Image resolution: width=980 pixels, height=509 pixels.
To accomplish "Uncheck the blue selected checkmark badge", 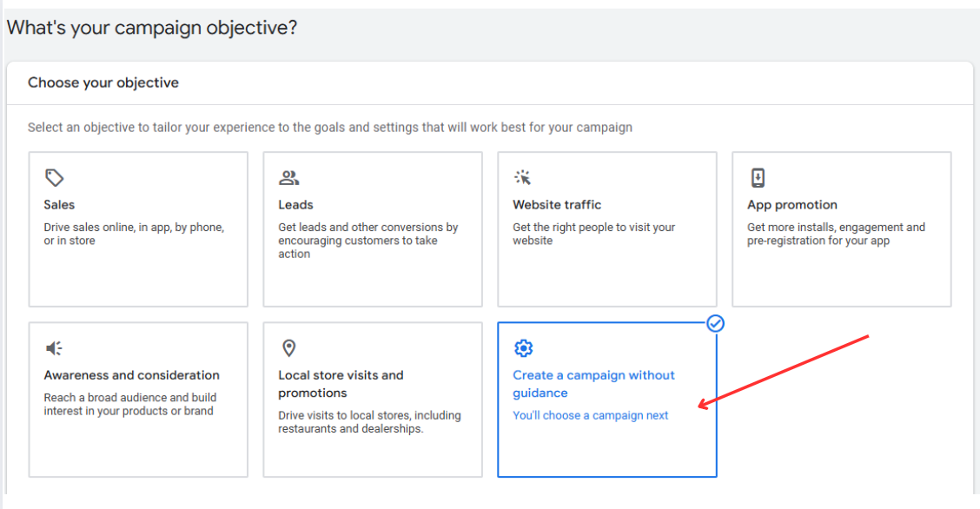I will 716,323.
